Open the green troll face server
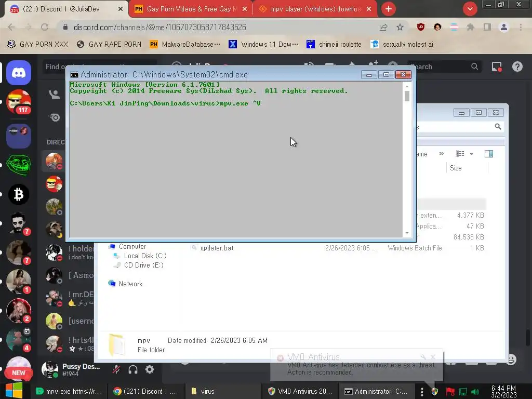This screenshot has height=399, width=532. pyautogui.click(x=19, y=165)
